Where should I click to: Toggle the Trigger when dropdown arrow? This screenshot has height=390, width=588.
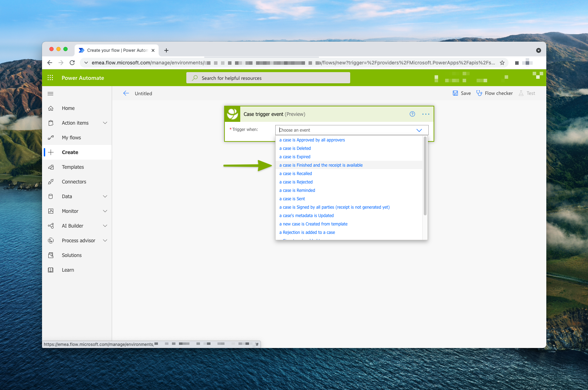pyautogui.click(x=419, y=130)
